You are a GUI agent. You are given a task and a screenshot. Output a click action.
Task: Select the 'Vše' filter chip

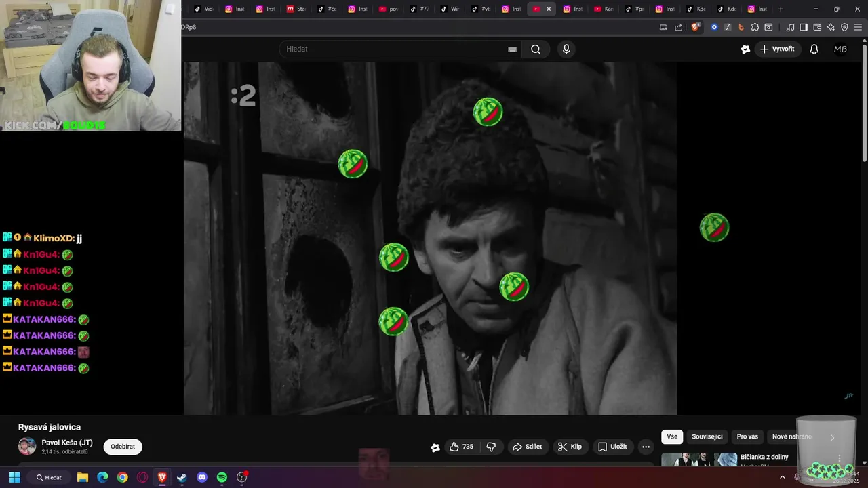click(x=671, y=436)
